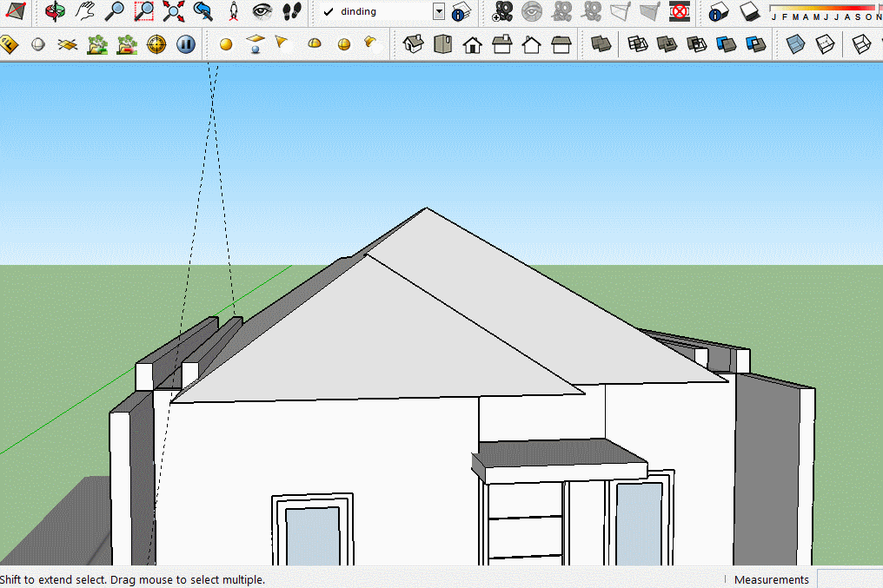883x588 pixels.
Task: Select the Orbit tool
Action: 55,11
